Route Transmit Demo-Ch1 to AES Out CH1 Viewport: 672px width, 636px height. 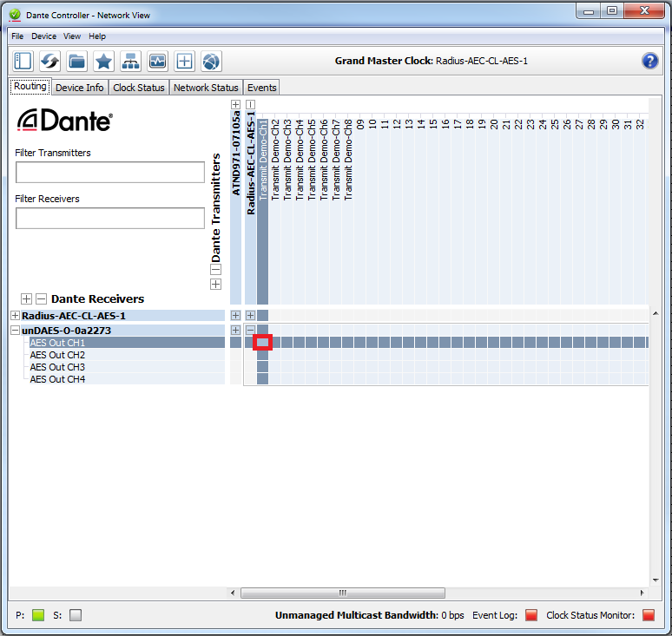[263, 343]
